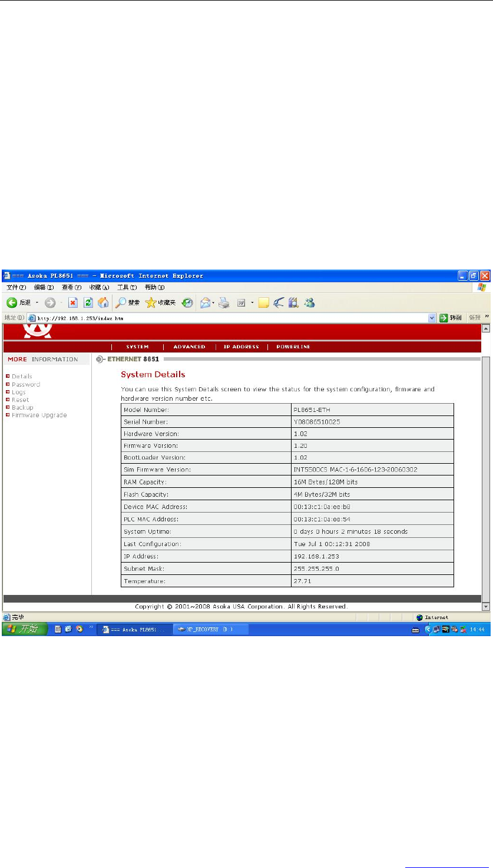Open the Logs sidebar link

(19, 392)
